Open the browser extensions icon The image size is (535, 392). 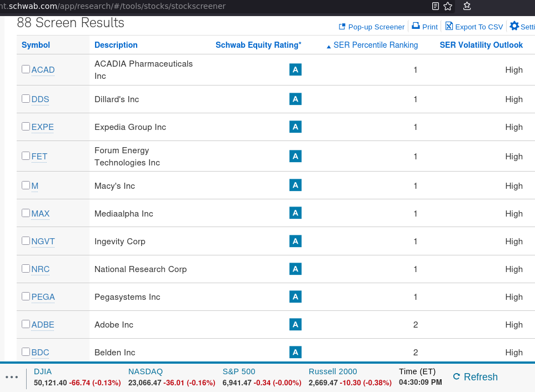[467, 6]
